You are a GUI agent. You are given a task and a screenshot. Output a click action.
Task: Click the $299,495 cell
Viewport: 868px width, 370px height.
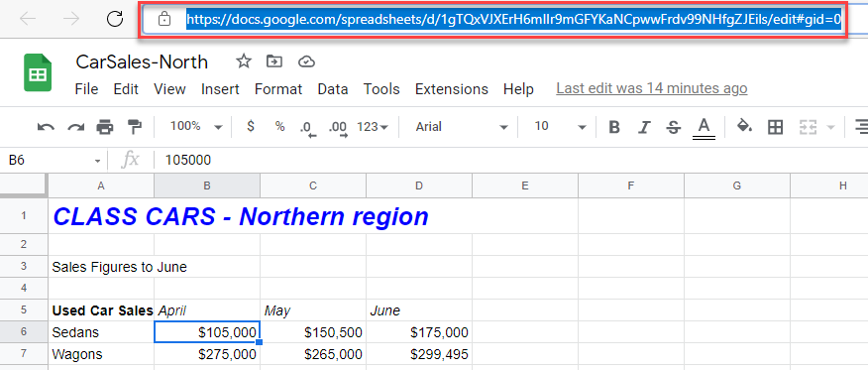tap(419, 354)
